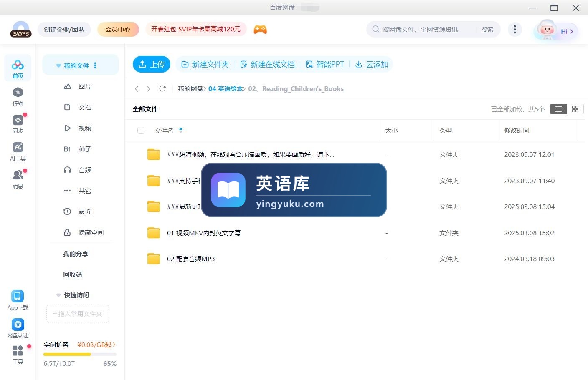Switch to grid view

[575, 109]
